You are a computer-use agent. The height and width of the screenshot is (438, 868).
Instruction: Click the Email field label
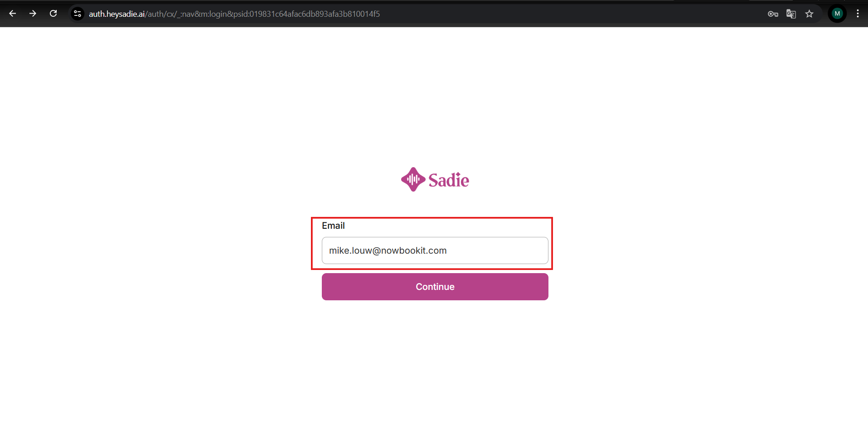coord(333,226)
